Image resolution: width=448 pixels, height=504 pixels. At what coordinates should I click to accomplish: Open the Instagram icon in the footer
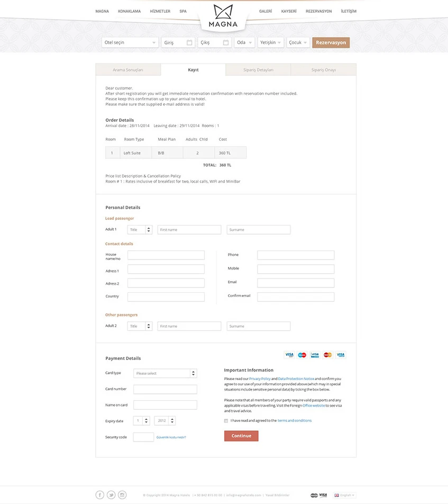pos(122,495)
